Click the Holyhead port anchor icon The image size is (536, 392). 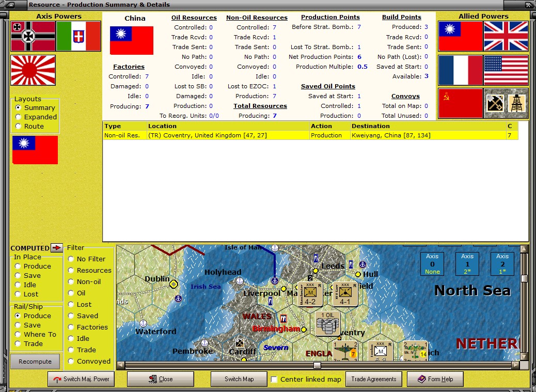tap(240, 281)
